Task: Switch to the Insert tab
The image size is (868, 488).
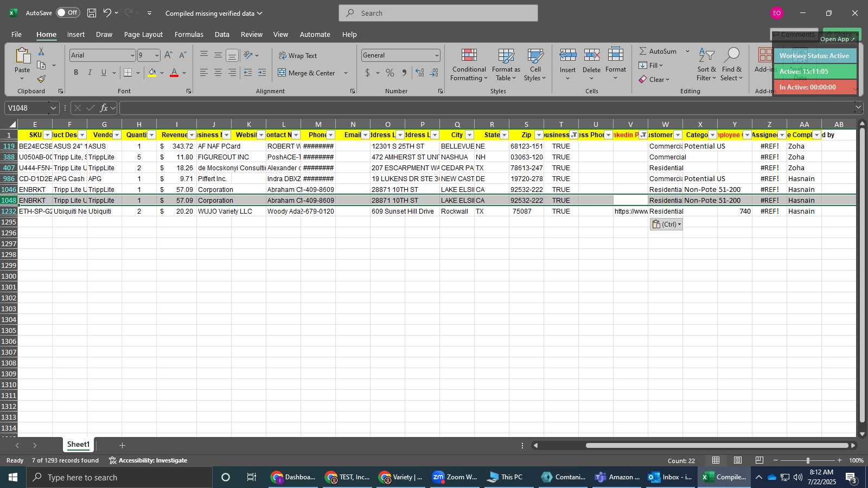Action: click(76, 34)
